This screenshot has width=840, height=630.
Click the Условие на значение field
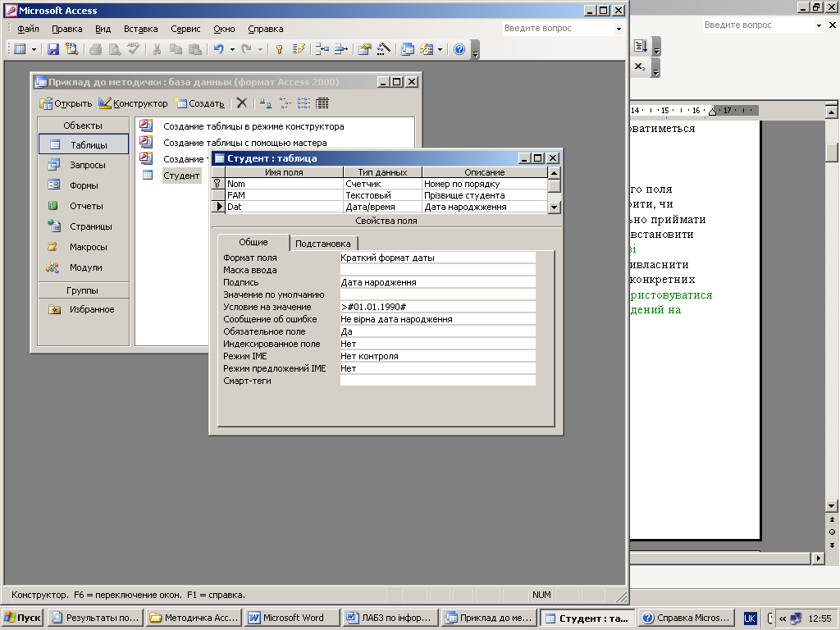point(438,307)
